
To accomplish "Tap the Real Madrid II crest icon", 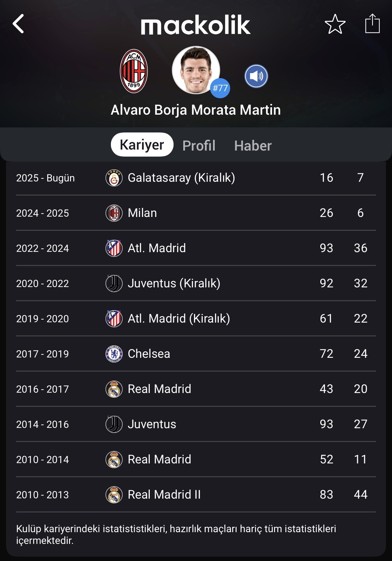I will [x=114, y=495].
